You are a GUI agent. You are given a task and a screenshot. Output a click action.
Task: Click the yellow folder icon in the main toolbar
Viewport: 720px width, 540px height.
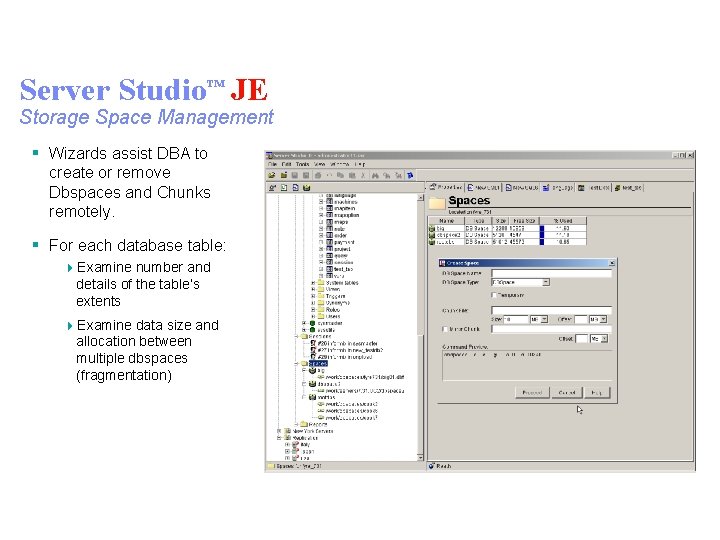point(284,175)
